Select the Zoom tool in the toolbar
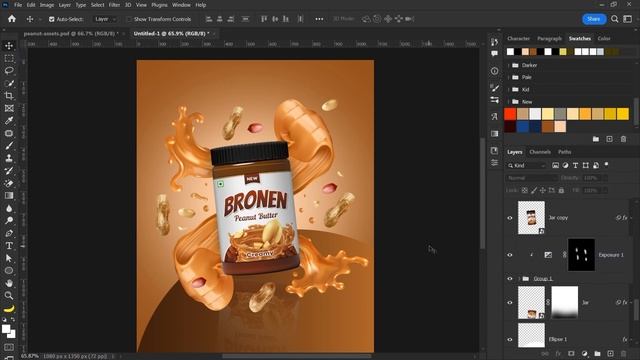Screen dimensions: 640x360 pyautogui.click(x=9, y=296)
